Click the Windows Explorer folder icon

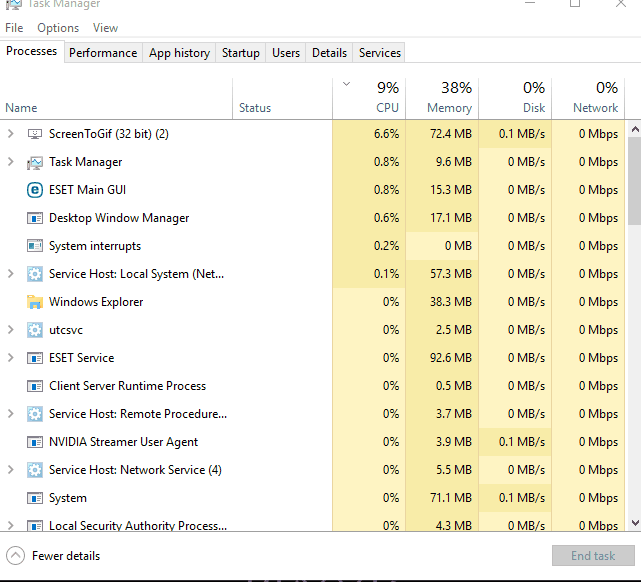coord(35,302)
